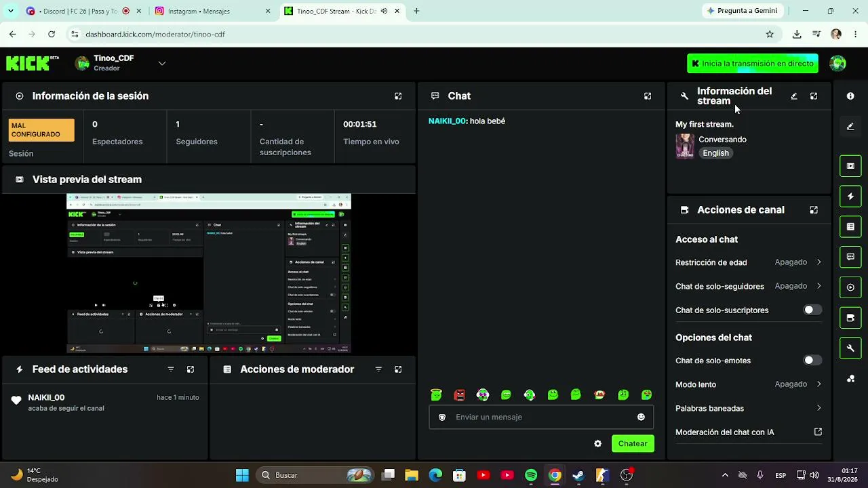Open Moderación del chat con IA link

(x=749, y=432)
